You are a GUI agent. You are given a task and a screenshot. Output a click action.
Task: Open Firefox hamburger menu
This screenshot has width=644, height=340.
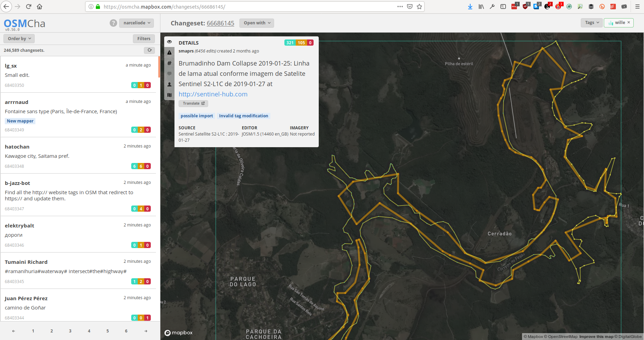click(637, 7)
